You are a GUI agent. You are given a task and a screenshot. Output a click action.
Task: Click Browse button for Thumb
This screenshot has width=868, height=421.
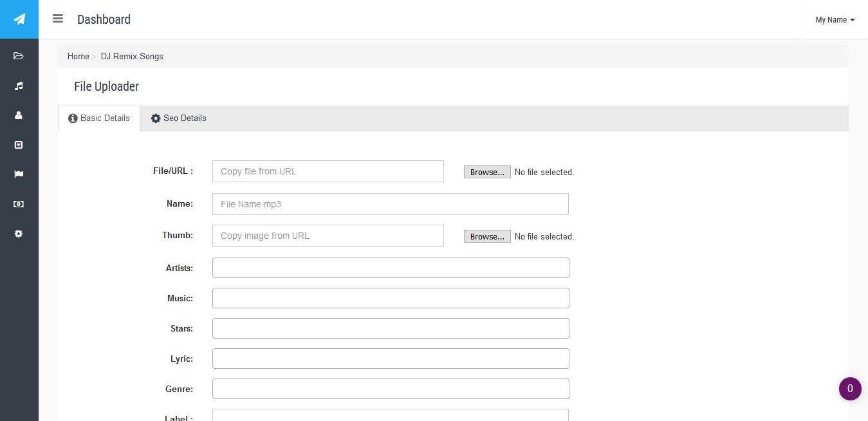point(487,236)
